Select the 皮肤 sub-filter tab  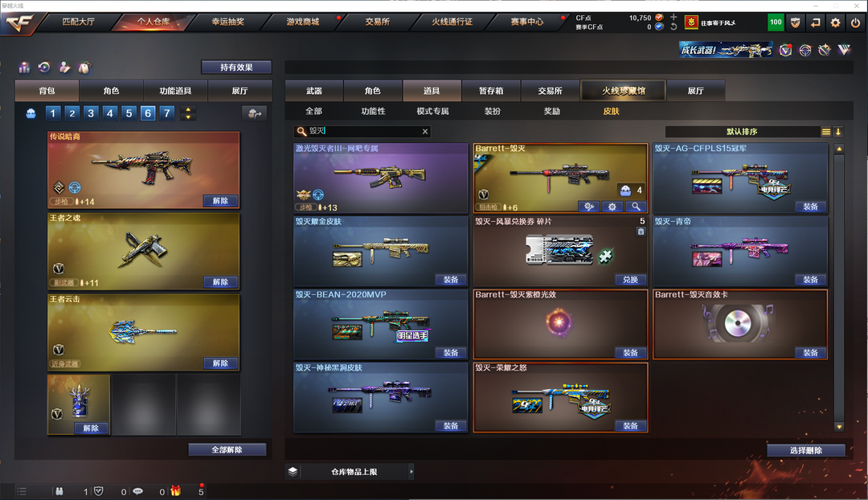pyautogui.click(x=611, y=111)
